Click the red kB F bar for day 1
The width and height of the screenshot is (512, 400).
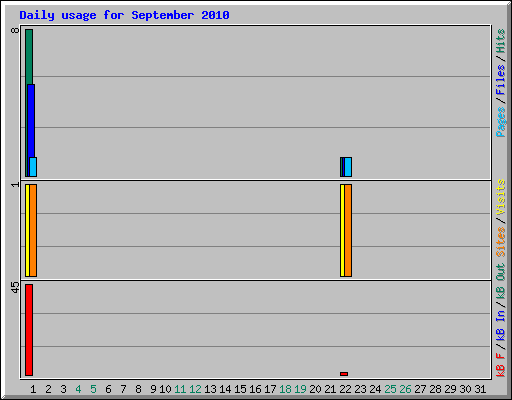29,330
